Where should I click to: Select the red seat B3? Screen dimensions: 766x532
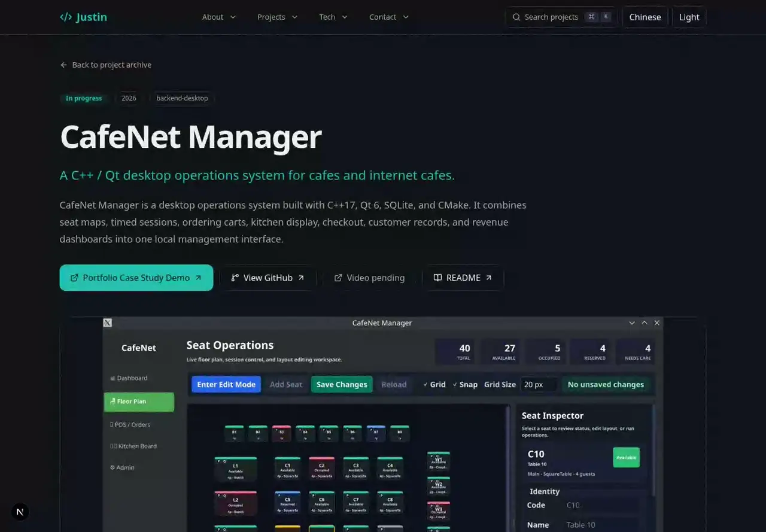click(281, 434)
